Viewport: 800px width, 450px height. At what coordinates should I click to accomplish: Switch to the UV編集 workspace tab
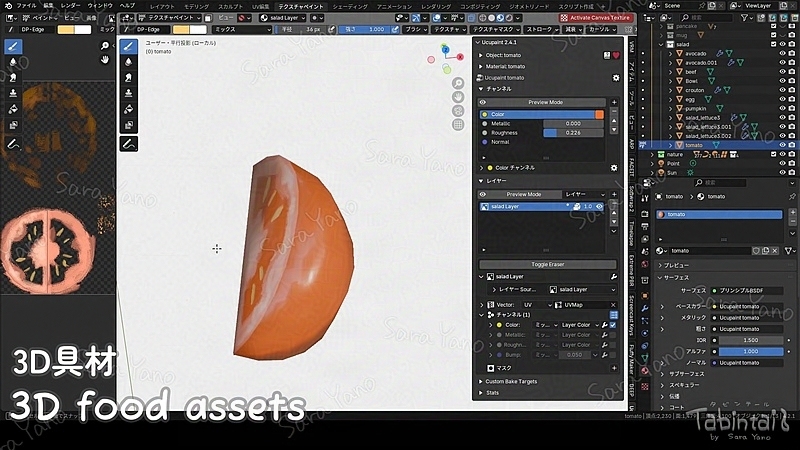(x=260, y=7)
